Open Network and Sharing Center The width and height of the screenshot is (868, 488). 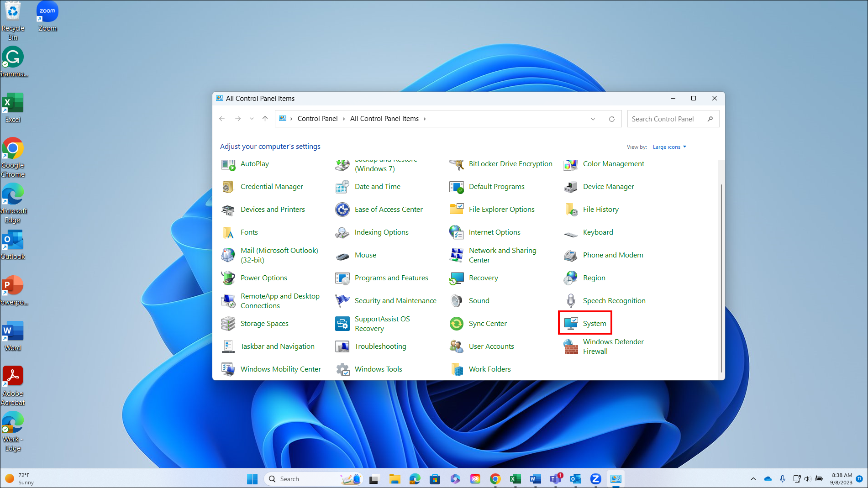click(x=502, y=255)
